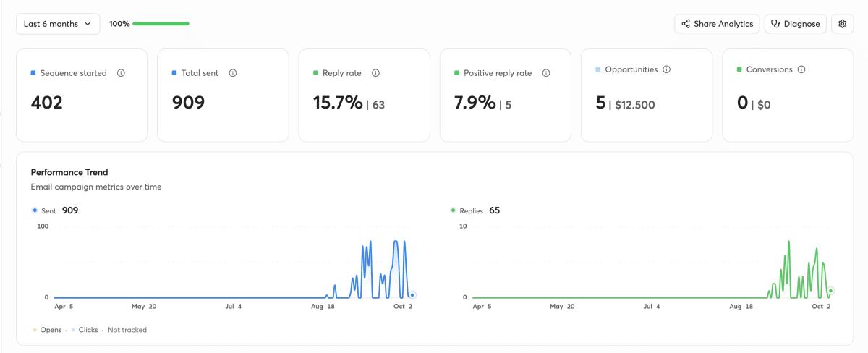868x353 pixels.
Task: Click info icon next to Opportunities
Action: click(x=666, y=69)
